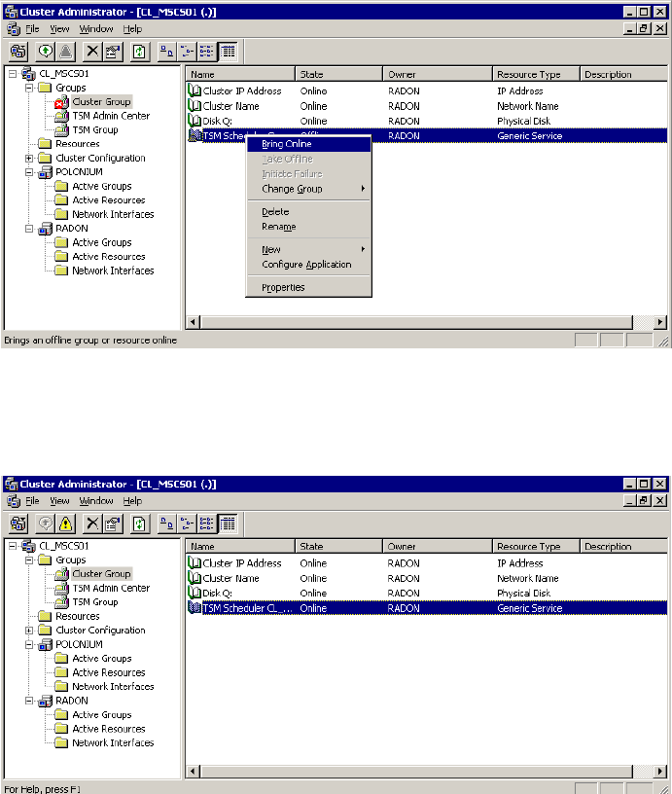The height and width of the screenshot is (794, 672).
Task: Sort by Resource Type column in lower window
Action: [x=536, y=547]
